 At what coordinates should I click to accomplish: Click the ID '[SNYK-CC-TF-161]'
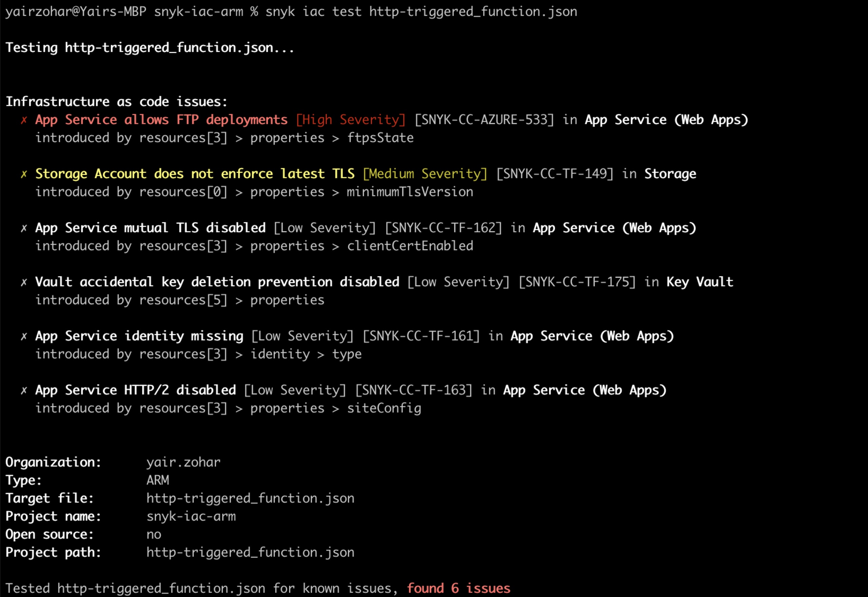421,336
